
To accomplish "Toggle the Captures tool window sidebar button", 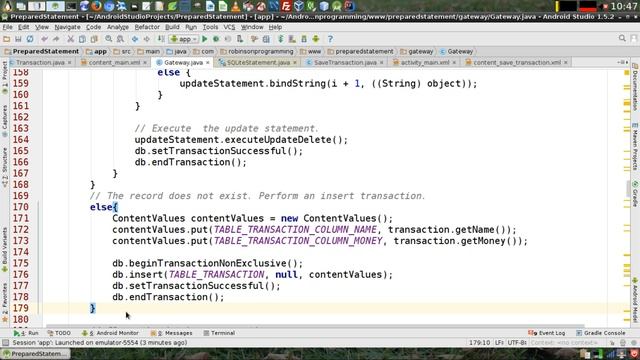I will (x=4, y=121).
